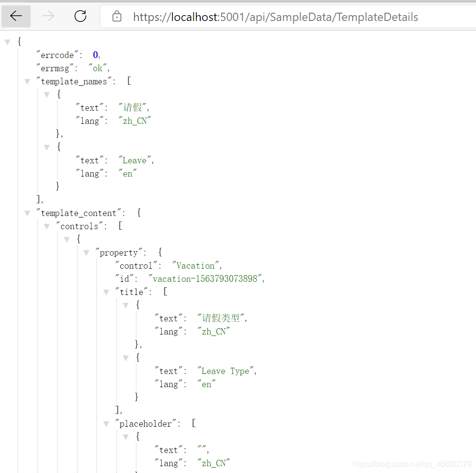476x473 pixels.
Task: Click the "ok" value
Action: (97, 68)
